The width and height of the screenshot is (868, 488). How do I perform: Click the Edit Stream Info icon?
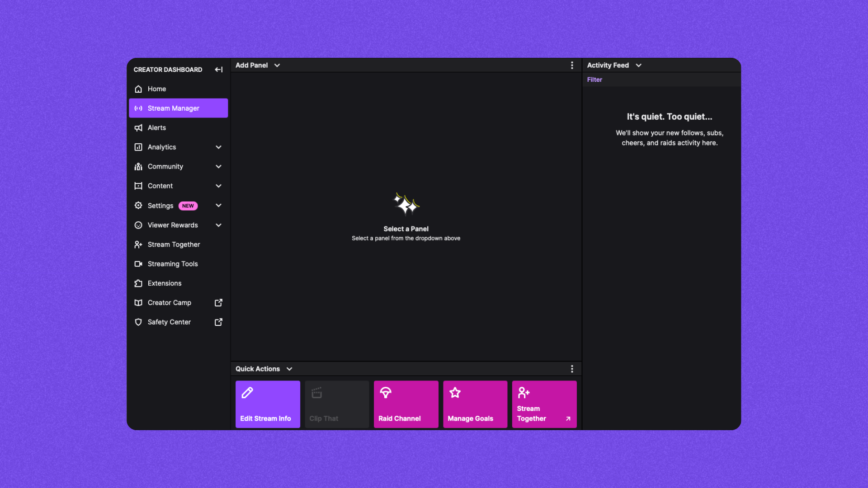click(x=247, y=392)
